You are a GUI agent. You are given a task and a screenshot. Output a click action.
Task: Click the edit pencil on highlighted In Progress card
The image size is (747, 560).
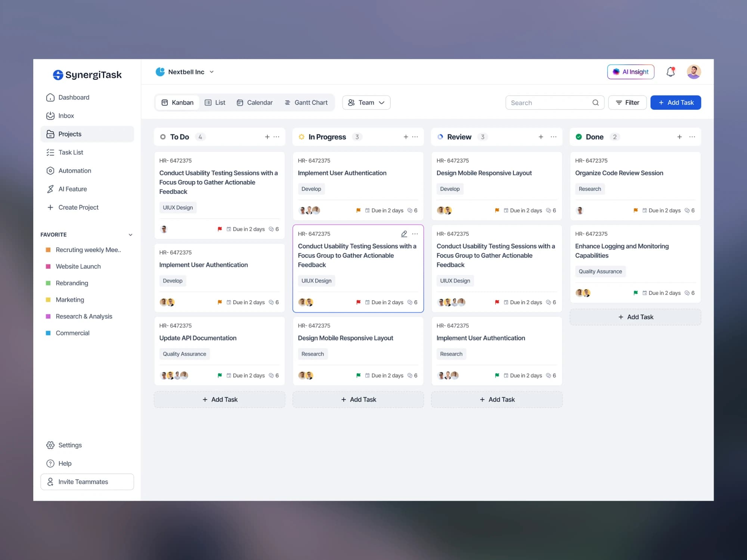[x=404, y=234]
